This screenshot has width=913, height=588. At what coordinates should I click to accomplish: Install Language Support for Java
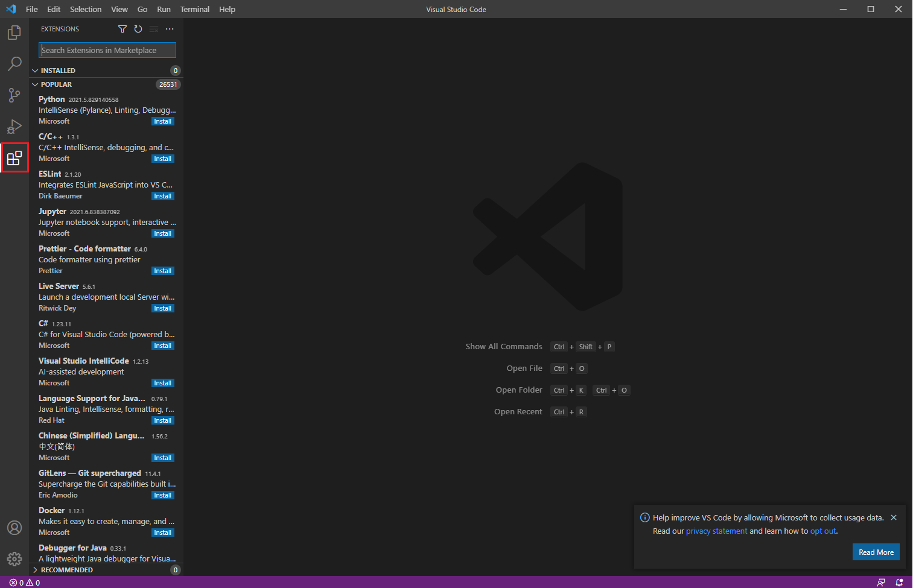pos(163,420)
